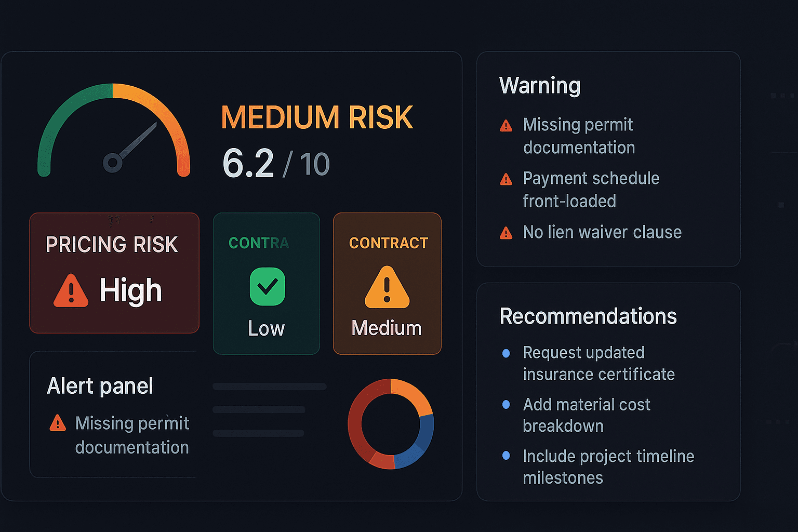This screenshot has width=798, height=532.
Task: Open the 'No lien waiver clause' warning entry
Action: click(602, 233)
